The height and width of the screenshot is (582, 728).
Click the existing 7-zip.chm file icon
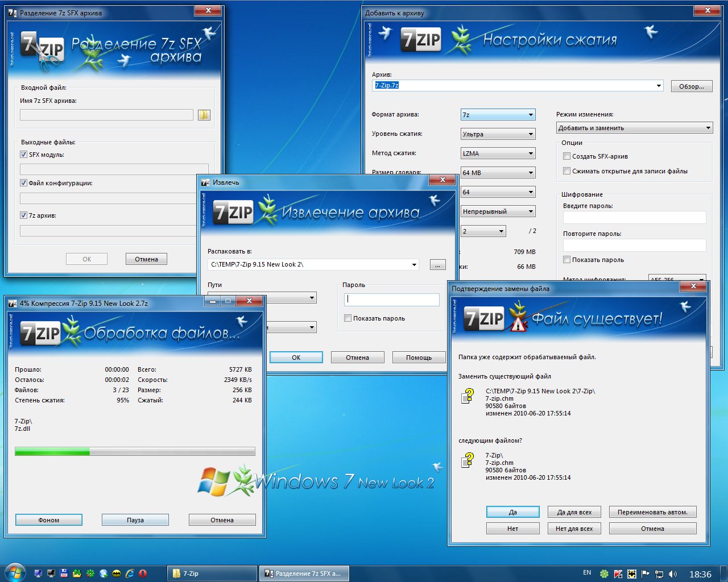coord(468,396)
